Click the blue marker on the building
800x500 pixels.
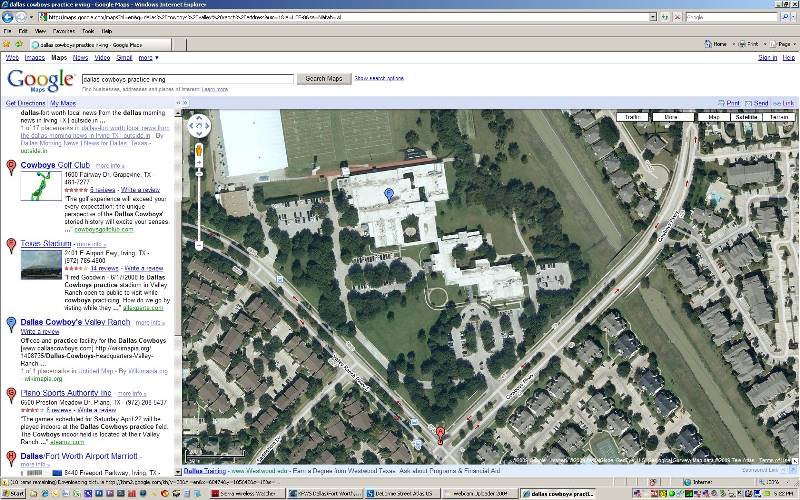point(389,194)
